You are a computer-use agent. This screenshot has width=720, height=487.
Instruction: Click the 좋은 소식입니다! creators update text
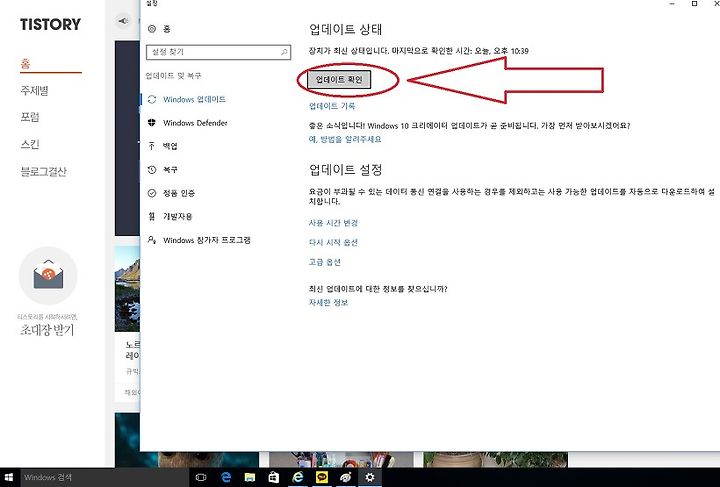[469, 125]
